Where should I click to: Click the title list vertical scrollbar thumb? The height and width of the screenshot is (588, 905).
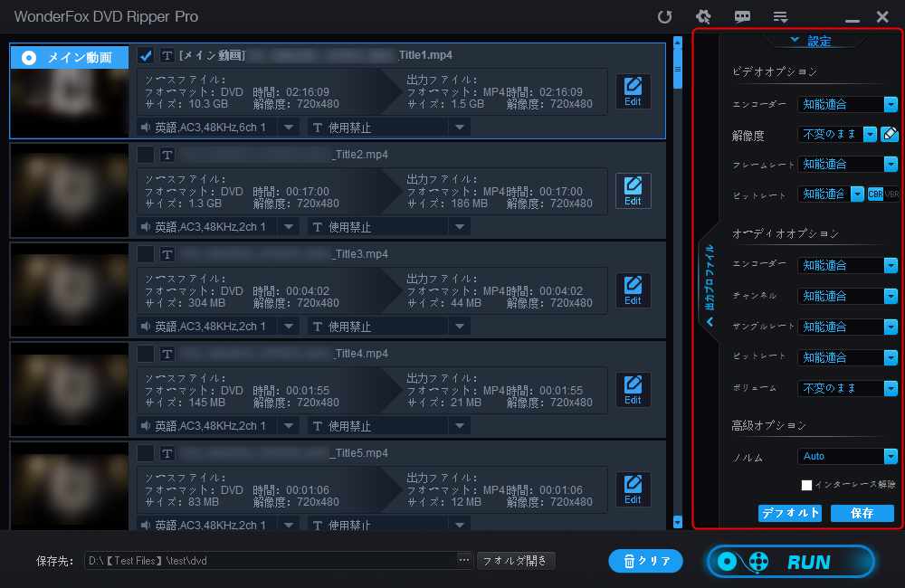tap(678, 70)
